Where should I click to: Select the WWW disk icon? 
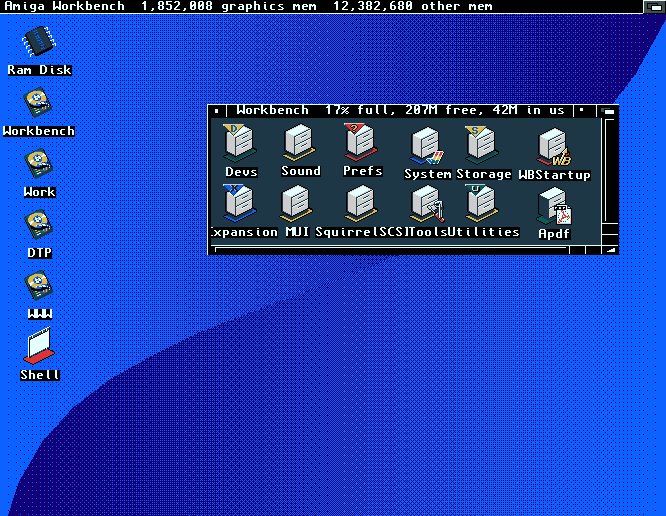click(38, 285)
